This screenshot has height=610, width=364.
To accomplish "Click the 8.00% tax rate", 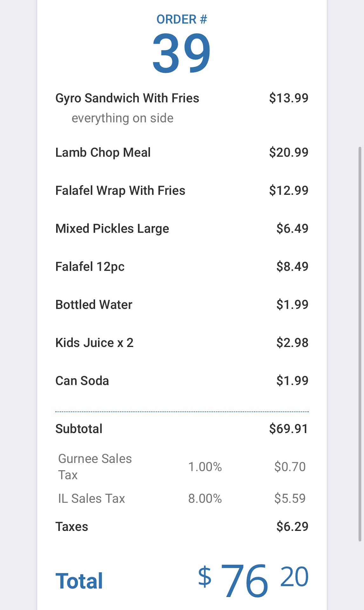I will tap(205, 498).
